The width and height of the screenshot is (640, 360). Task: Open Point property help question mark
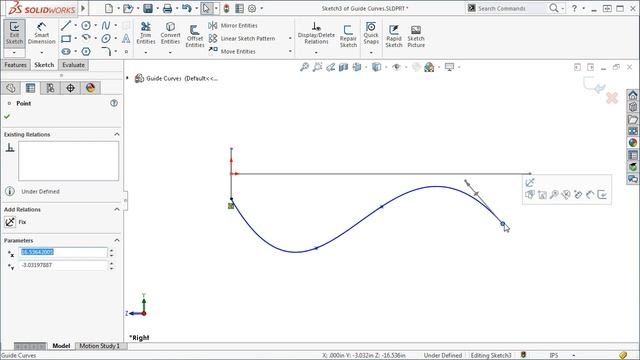[x=114, y=103]
